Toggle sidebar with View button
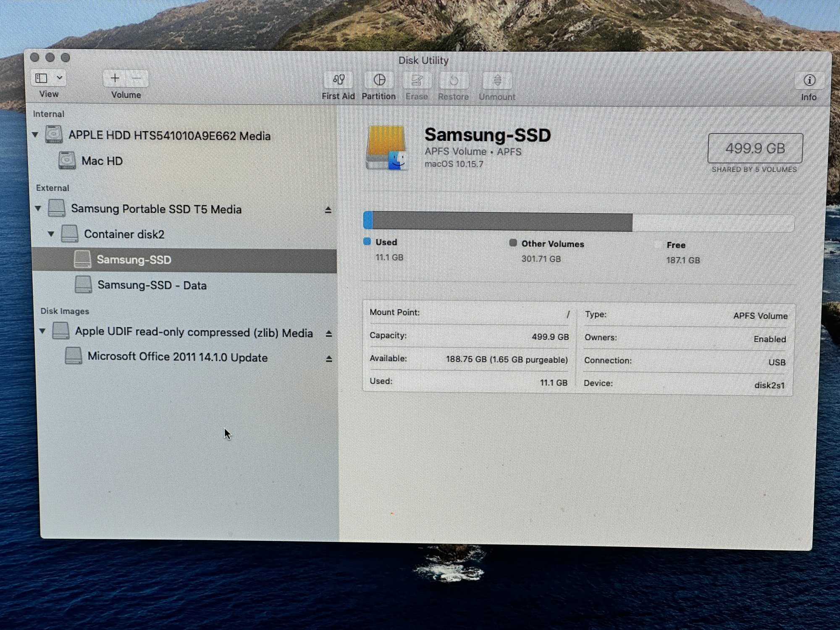 [42, 78]
